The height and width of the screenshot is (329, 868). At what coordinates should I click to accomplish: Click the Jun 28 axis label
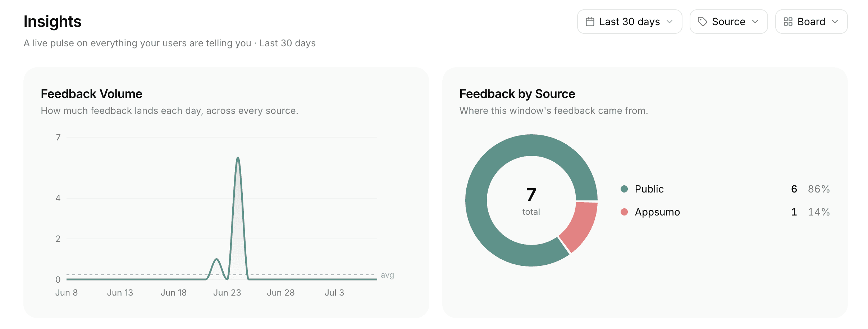(281, 293)
